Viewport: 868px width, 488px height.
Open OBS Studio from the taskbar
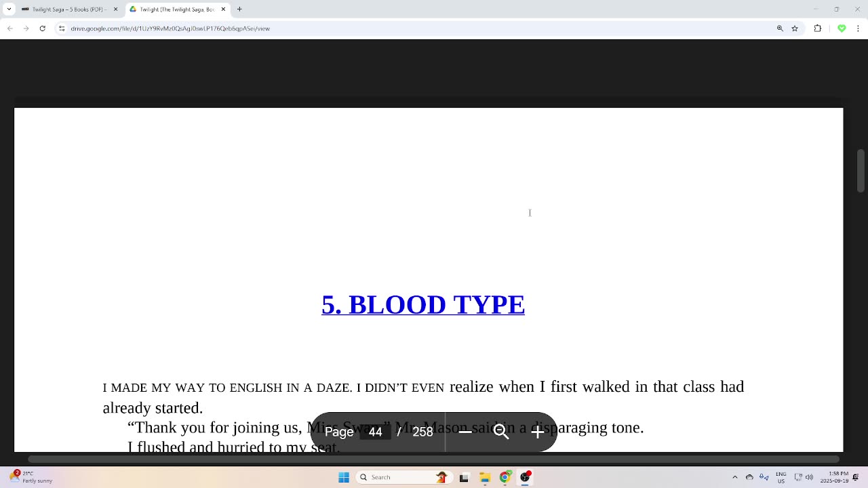pos(526,477)
